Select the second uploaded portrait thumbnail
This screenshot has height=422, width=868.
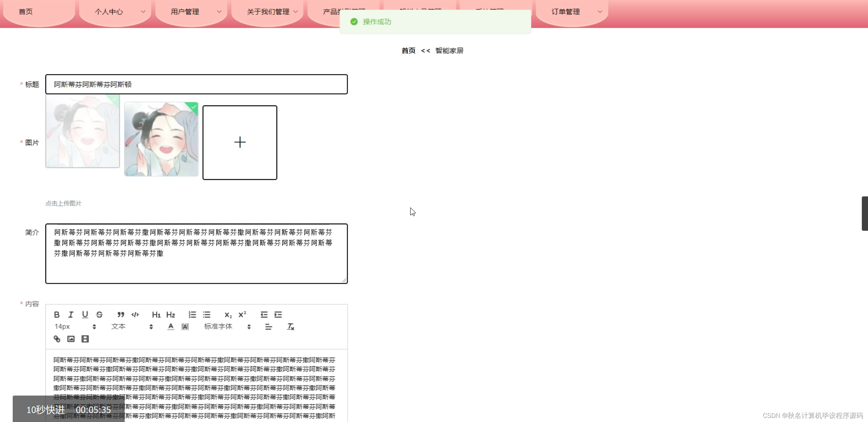[x=161, y=139]
